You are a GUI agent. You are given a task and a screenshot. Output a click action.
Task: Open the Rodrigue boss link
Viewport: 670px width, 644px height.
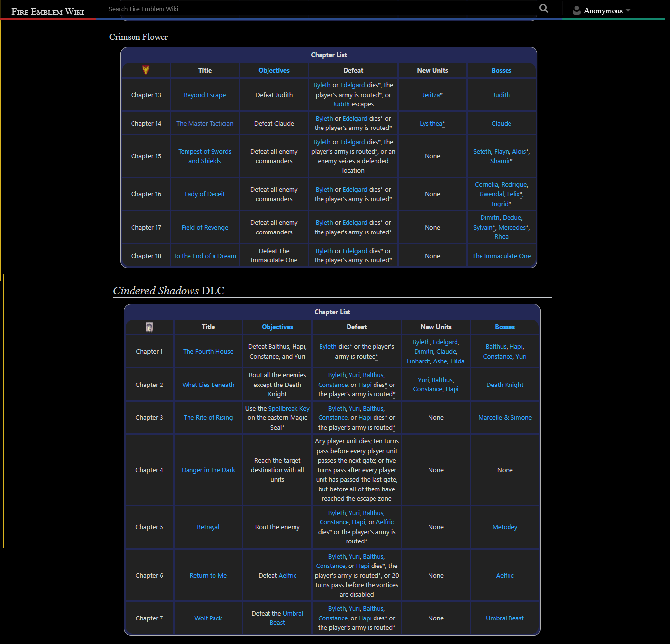coord(514,185)
